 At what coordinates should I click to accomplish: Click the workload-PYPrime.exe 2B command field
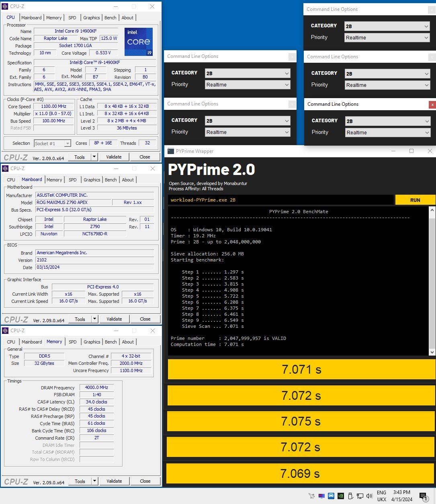[281, 200]
